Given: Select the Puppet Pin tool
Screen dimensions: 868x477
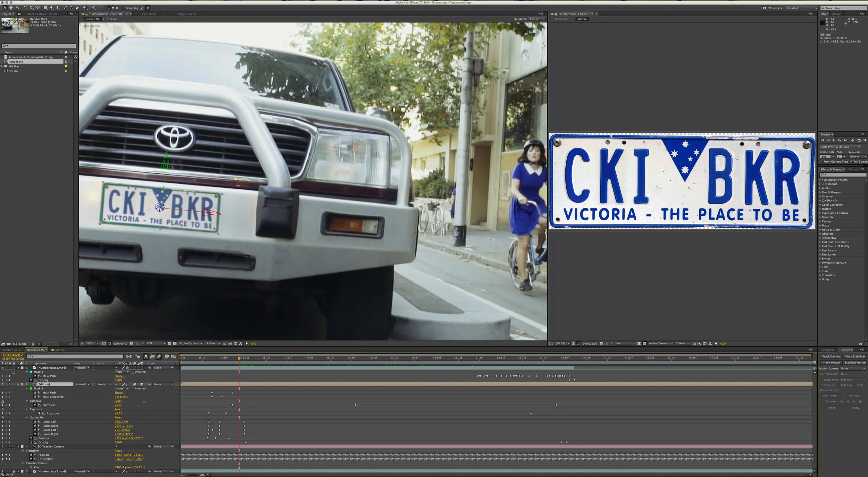Looking at the screenshot, I should pyautogui.click(x=93, y=8).
